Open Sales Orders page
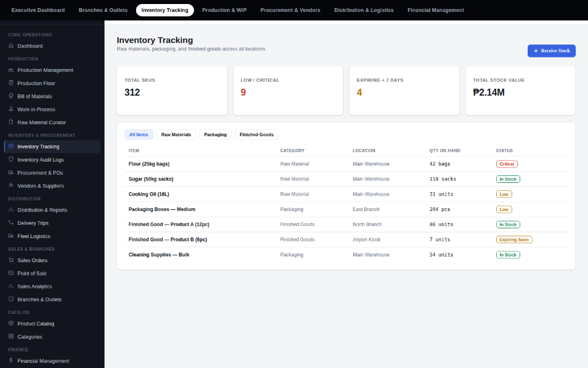Viewport: 588px width, 368px height. click(52, 260)
